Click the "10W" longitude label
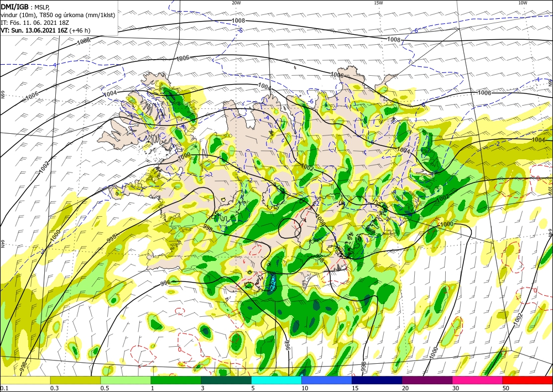This screenshot has height=392, width=553. coord(523,3)
